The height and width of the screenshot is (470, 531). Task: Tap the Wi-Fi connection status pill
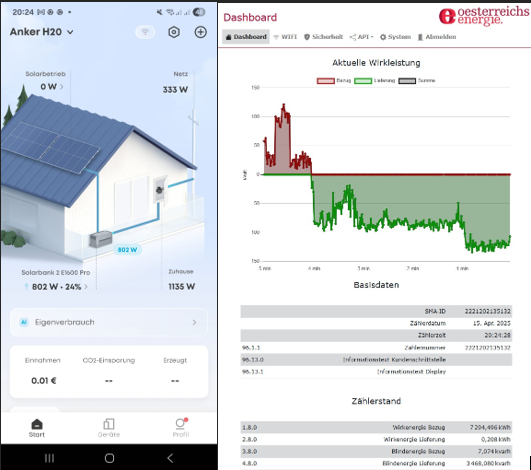pos(145,32)
